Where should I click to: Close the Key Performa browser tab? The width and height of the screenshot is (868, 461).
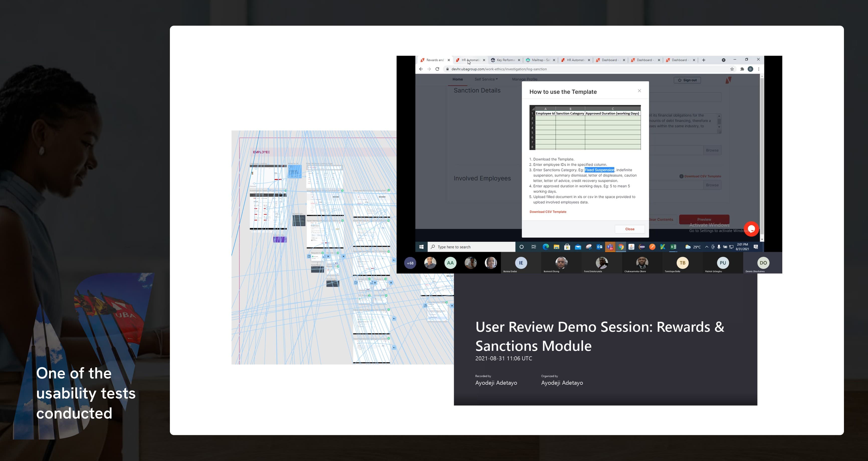click(519, 60)
